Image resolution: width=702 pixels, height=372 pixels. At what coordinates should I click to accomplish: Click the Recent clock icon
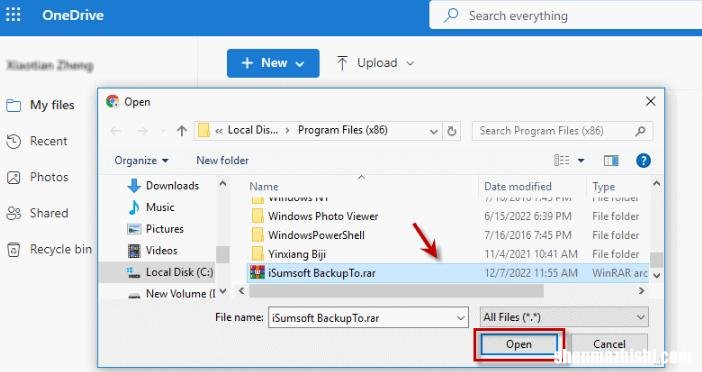point(13,141)
